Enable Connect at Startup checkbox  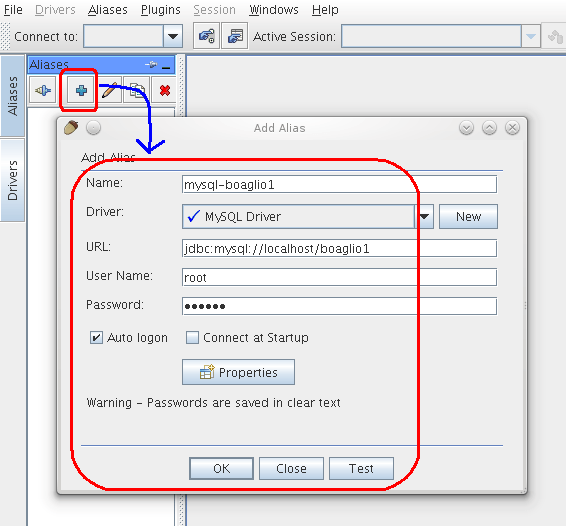pyautogui.click(x=192, y=338)
